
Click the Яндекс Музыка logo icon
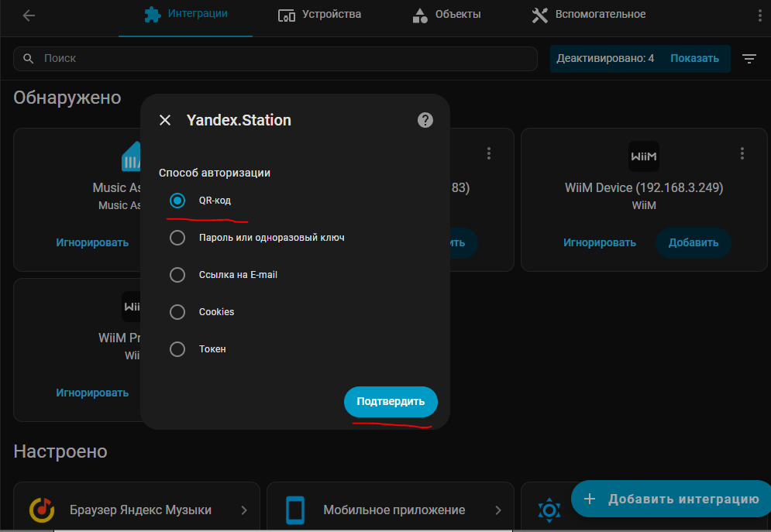pyautogui.click(x=42, y=510)
